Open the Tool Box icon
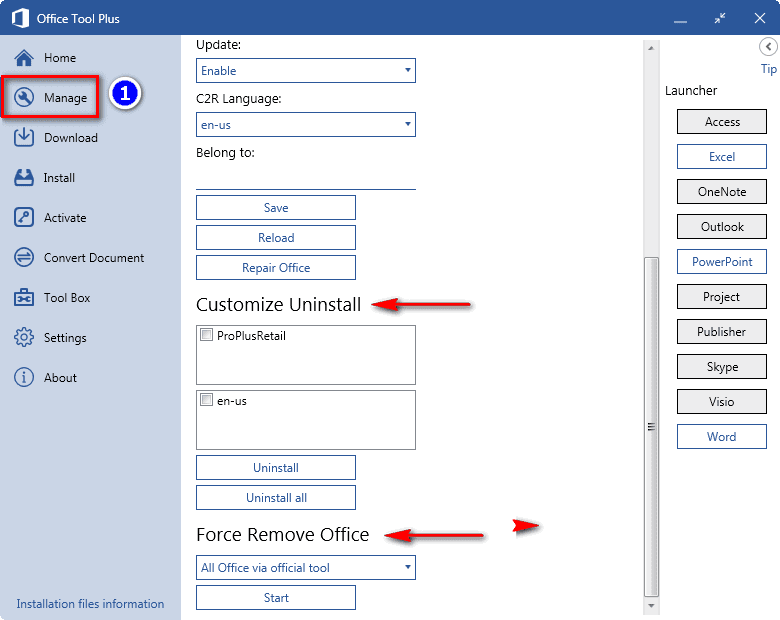This screenshot has height=620, width=780. [24, 298]
